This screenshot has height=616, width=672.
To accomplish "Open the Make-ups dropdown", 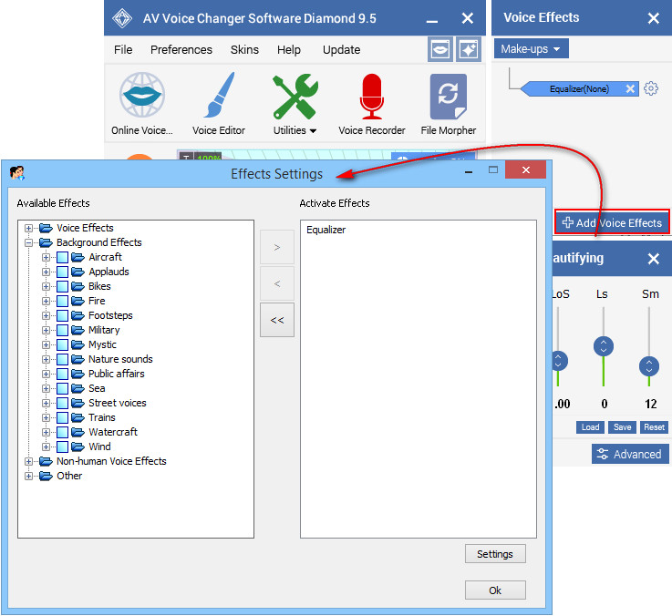I will pos(531,48).
